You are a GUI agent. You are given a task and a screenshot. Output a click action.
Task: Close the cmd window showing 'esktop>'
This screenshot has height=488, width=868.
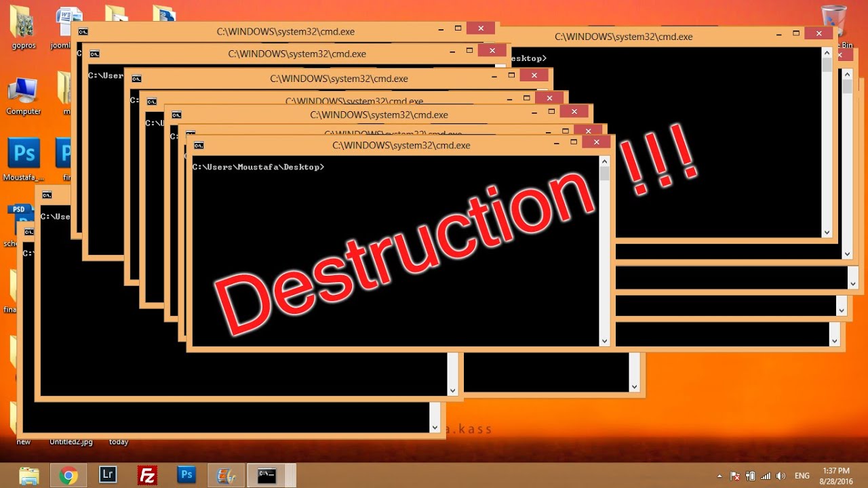click(819, 33)
